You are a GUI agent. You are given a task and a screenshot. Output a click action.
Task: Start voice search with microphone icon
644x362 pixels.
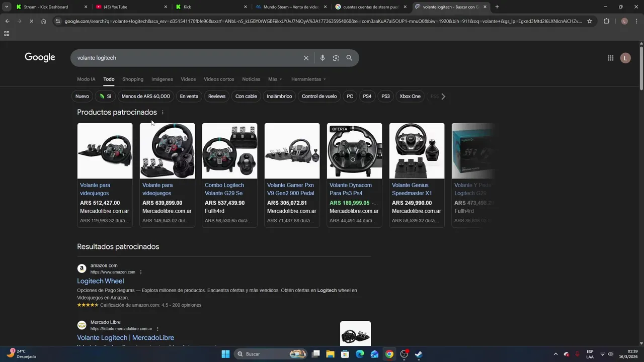323,58
